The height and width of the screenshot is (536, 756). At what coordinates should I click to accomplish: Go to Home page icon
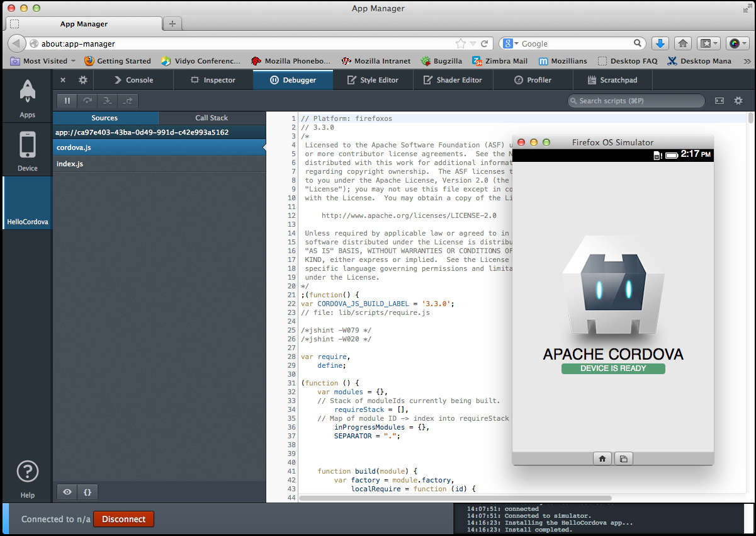682,43
